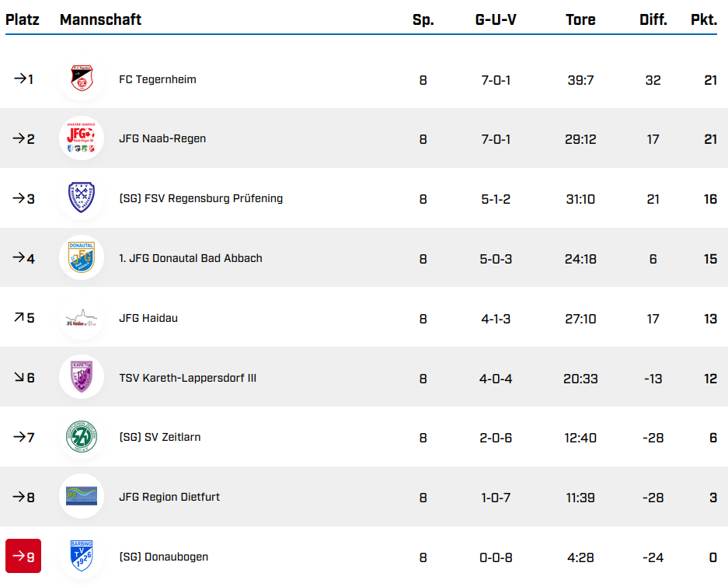This screenshot has height=587, width=728.
Task: Click the up-arrow trend at position 5
Action: pyautogui.click(x=19, y=318)
